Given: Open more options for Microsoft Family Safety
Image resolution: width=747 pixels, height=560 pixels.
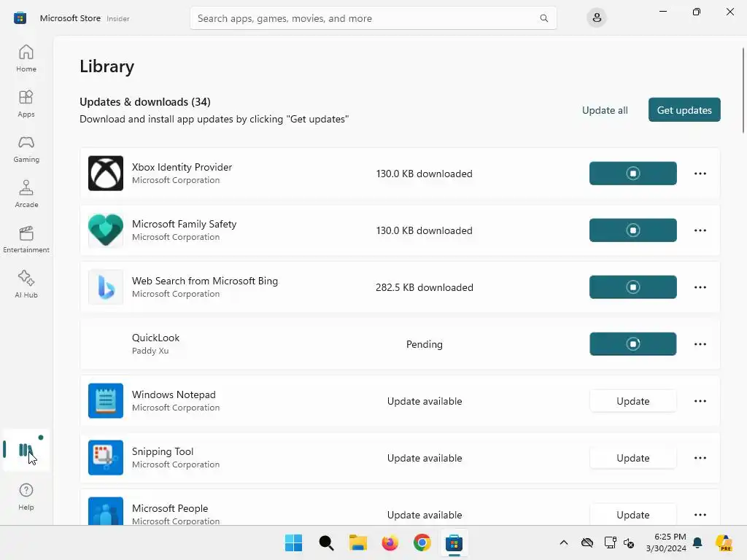Looking at the screenshot, I should pos(700,230).
